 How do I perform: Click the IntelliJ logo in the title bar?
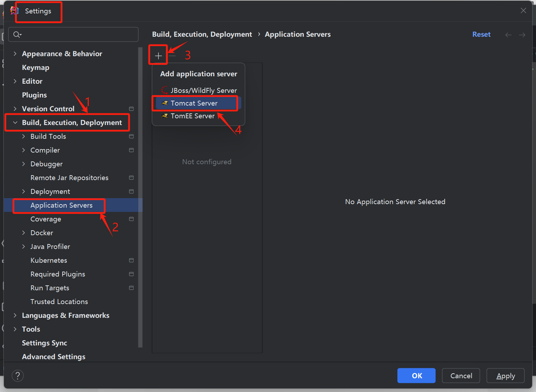14,11
